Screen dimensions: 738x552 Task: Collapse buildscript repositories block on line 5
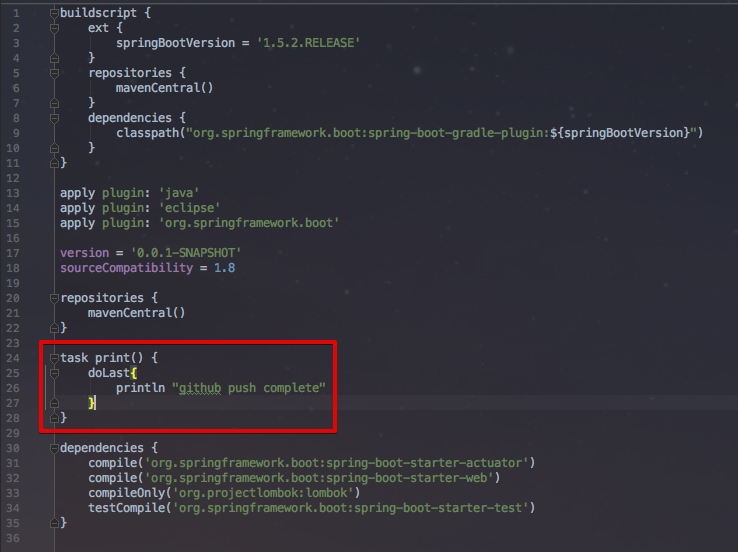[x=54, y=73]
